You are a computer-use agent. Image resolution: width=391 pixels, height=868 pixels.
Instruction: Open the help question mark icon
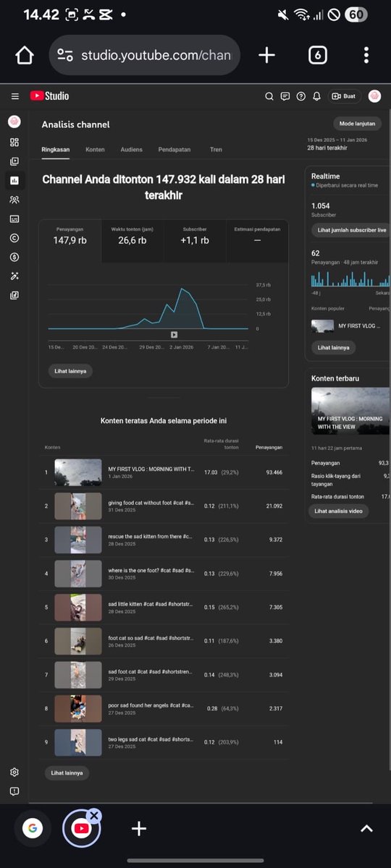click(x=300, y=96)
